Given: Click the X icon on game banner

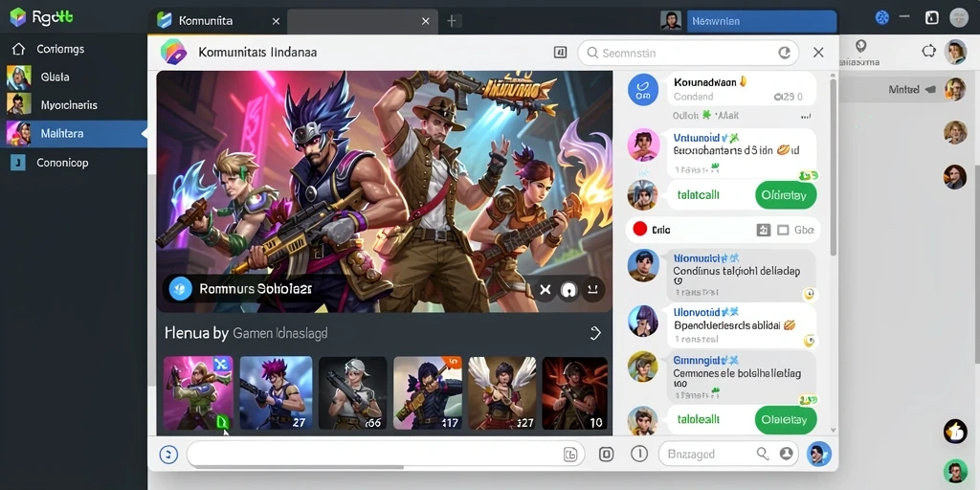Looking at the screenshot, I should (x=545, y=290).
